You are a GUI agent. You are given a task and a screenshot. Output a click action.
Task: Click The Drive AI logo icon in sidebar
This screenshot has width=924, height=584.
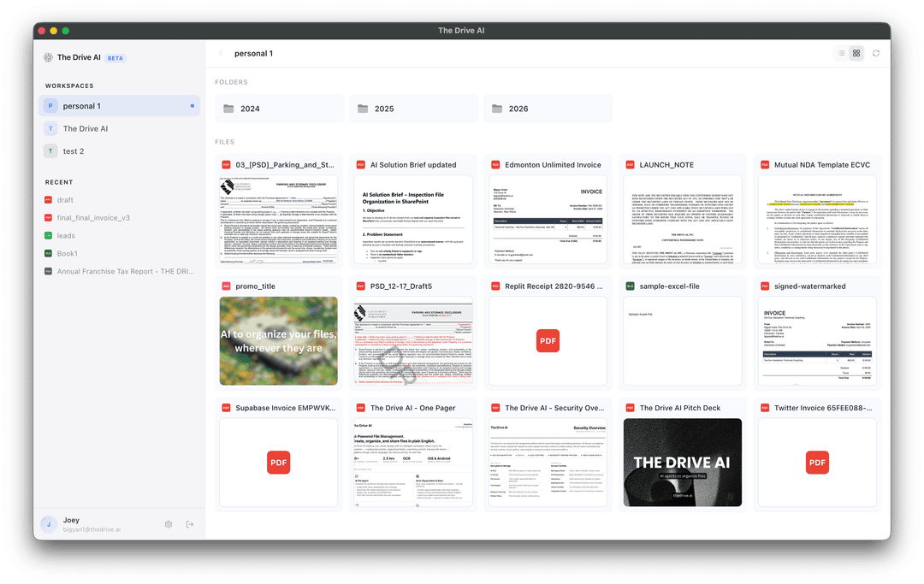(x=48, y=57)
